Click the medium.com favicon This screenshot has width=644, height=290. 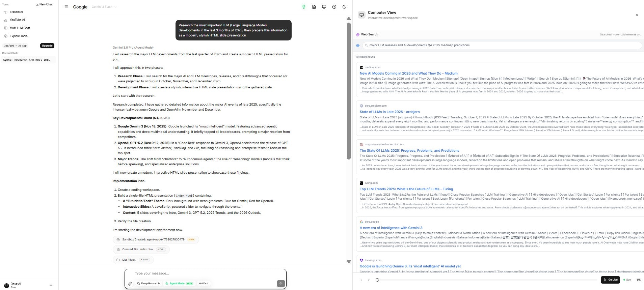pyautogui.click(x=361, y=67)
